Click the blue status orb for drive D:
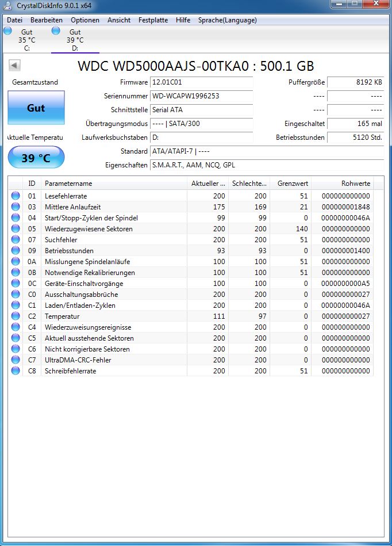 click(56, 31)
